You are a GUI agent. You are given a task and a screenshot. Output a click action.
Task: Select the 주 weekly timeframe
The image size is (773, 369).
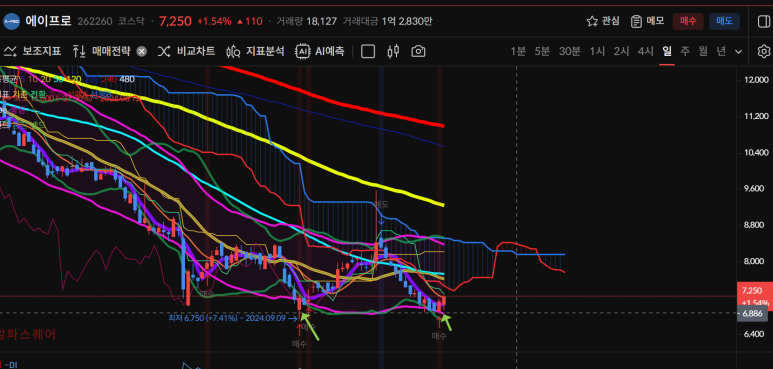point(685,51)
